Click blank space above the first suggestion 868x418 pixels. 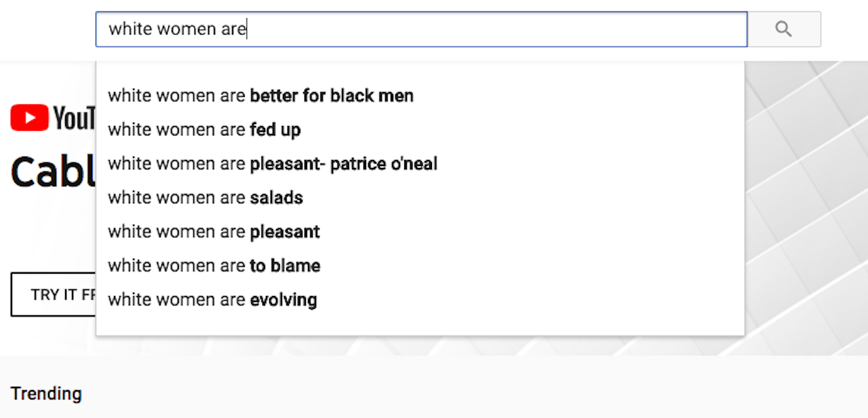420,72
